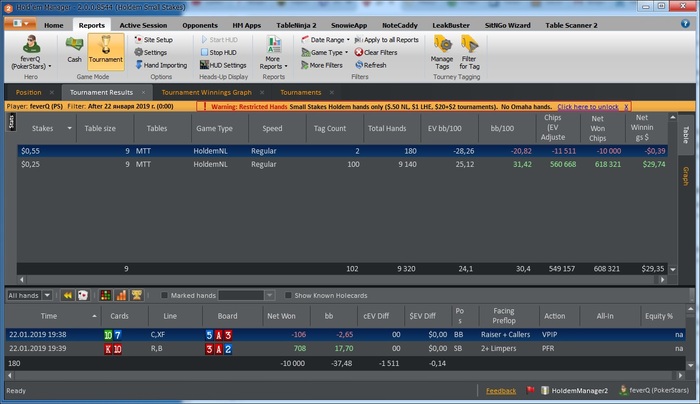
Task: Click the bar chart icon
Action: 121,295
